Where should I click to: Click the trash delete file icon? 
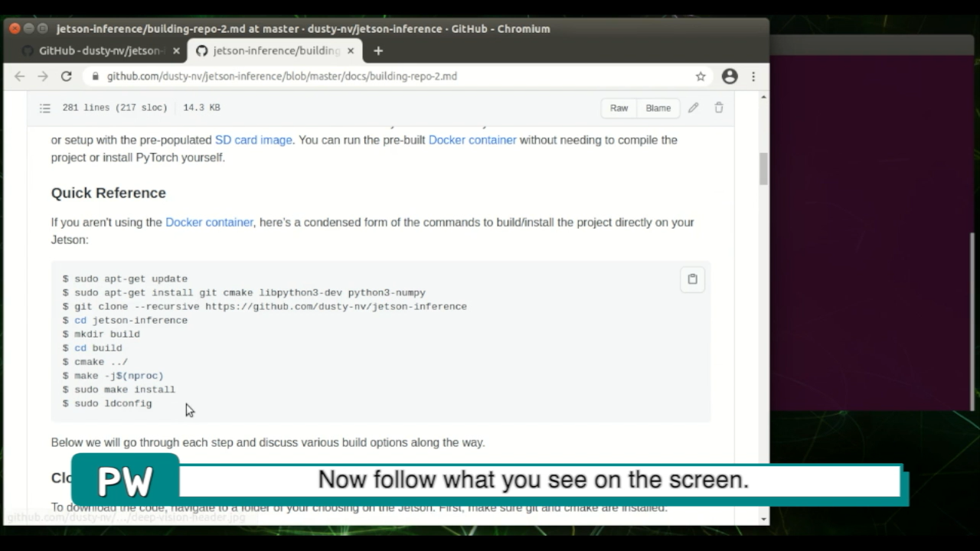pos(719,108)
